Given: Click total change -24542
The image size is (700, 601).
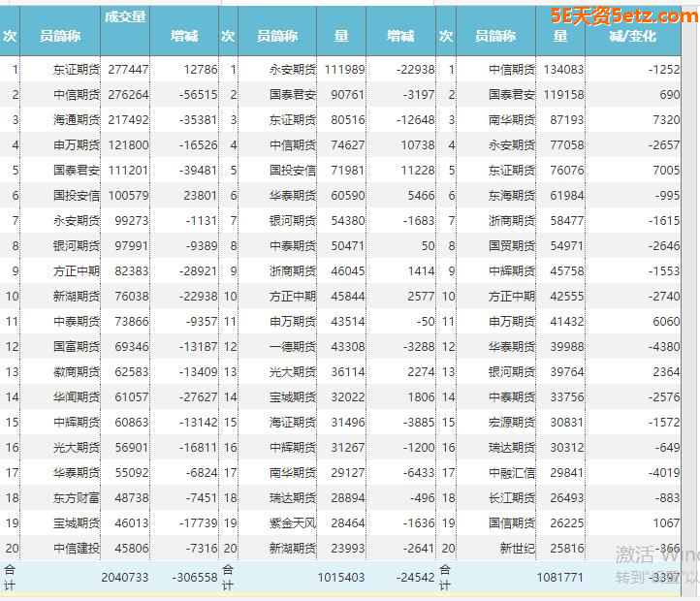Looking at the screenshot, I should (415, 578).
